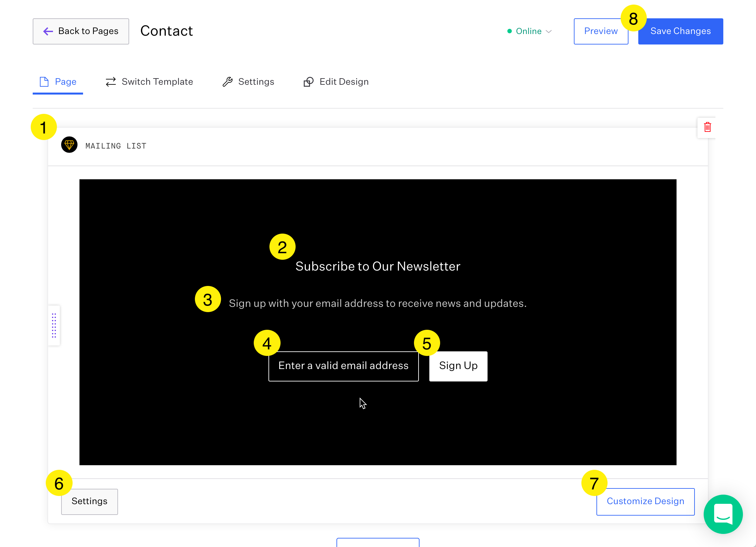Select the 'Subscribe to Our Newsletter' heading
756x547 pixels.
[378, 266]
